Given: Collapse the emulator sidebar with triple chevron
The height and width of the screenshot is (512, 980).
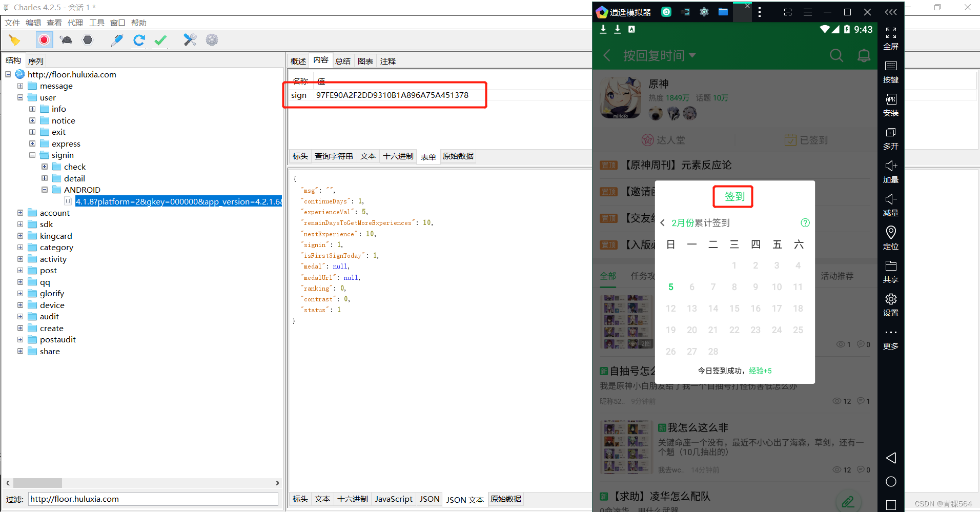Looking at the screenshot, I should pyautogui.click(x=891, y=12).
